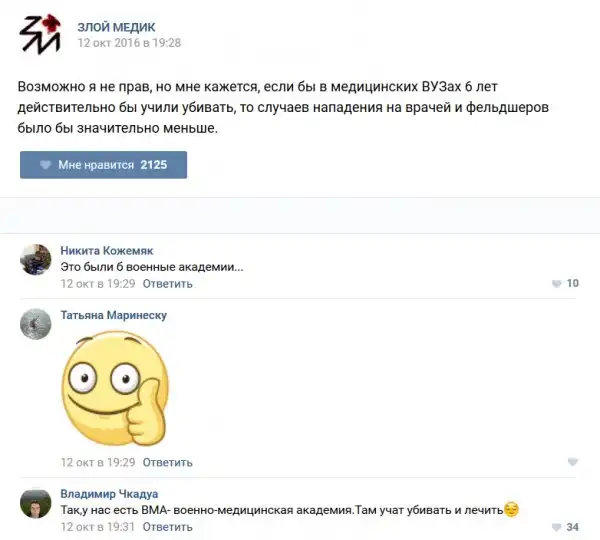
Task: Click the thumbs-up smiley sticker
Action: coord(115,388)
